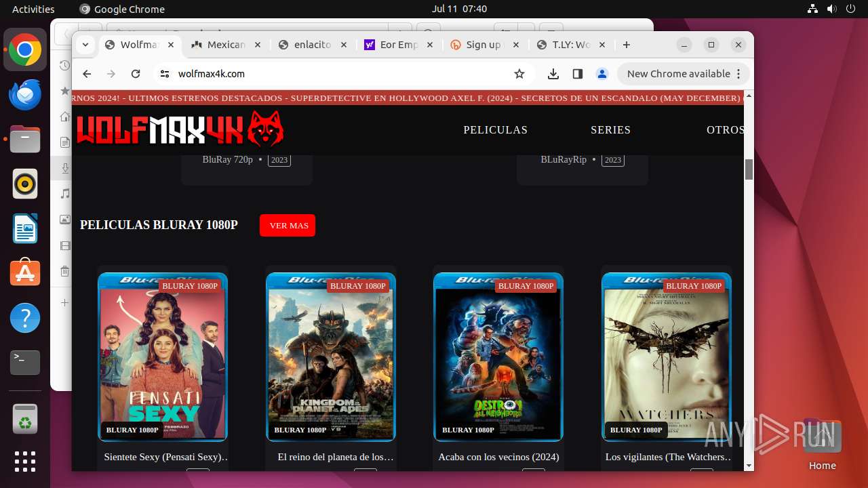Open the SERIES menu

coord(610,130)
